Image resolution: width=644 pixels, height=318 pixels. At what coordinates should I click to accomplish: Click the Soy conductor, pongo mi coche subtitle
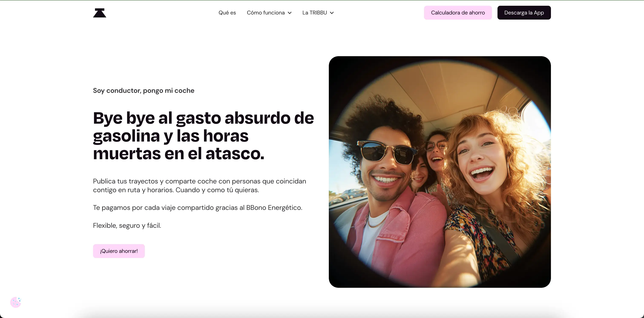(144, 90)
